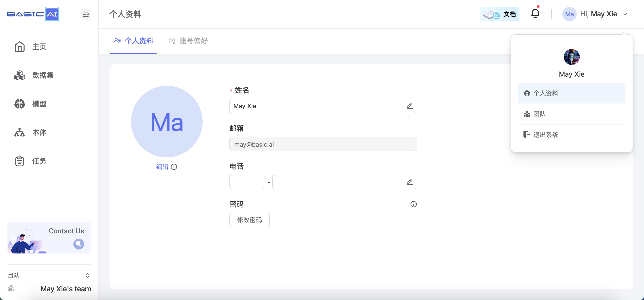Switch to the 账号偏好 account preferences tab

[x=188, y=41]
